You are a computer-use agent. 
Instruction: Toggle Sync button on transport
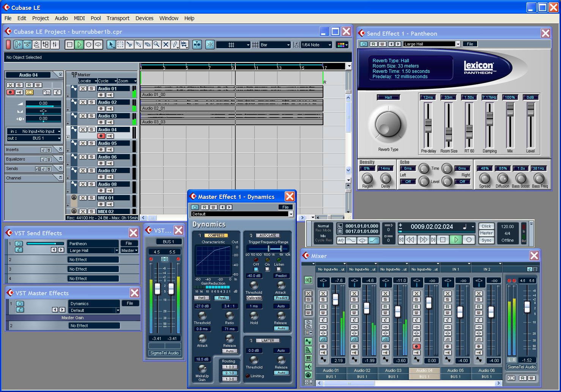486,241
